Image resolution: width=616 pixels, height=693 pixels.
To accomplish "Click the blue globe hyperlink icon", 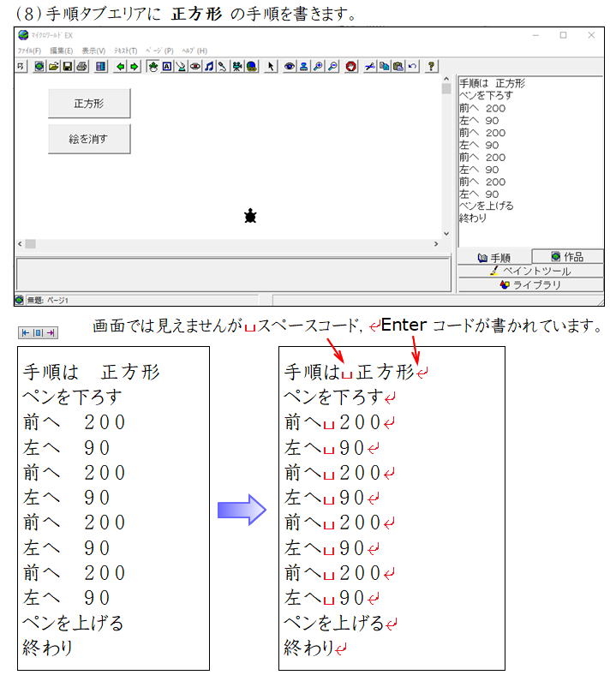I will tap(251, 66).
